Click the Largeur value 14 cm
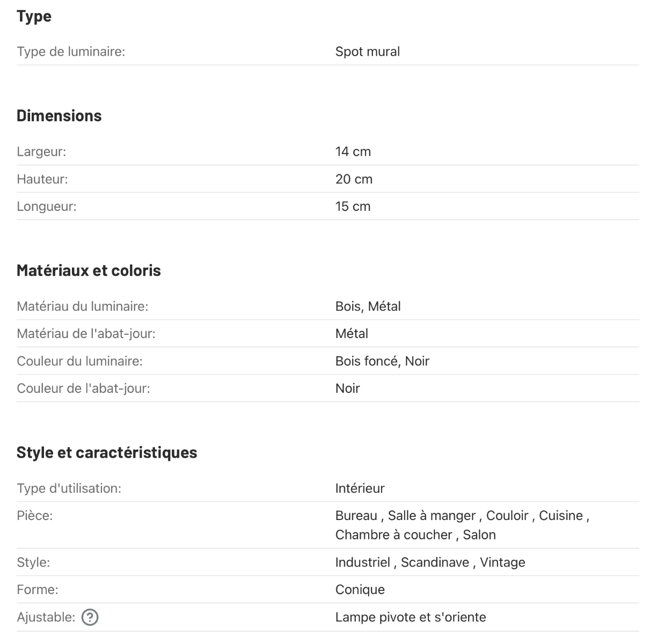The height and width of the screenshot is (644, 650). point(353,152)
